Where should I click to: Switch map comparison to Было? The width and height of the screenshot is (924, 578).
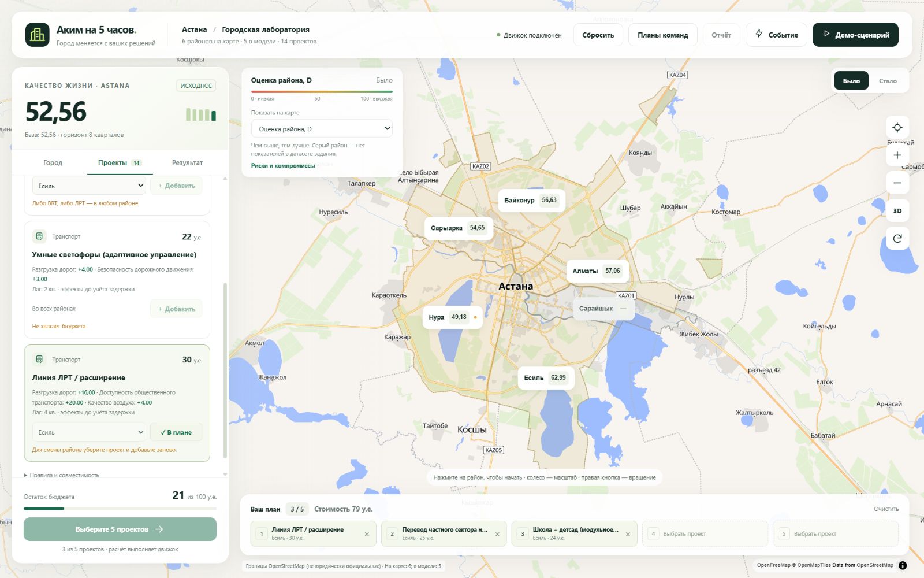tap(851, 81)
